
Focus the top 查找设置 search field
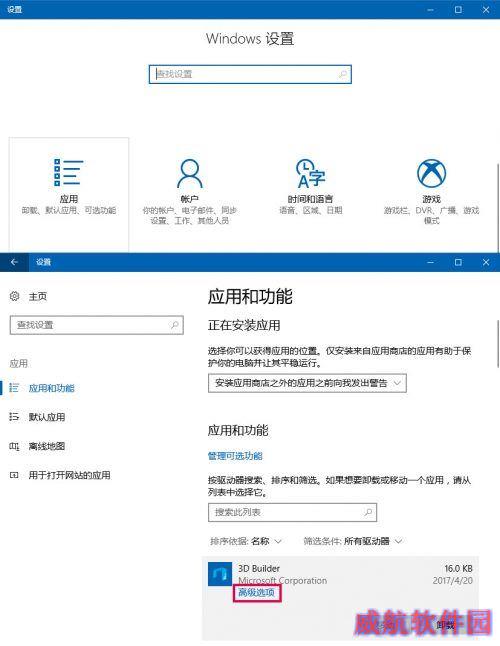250,74
